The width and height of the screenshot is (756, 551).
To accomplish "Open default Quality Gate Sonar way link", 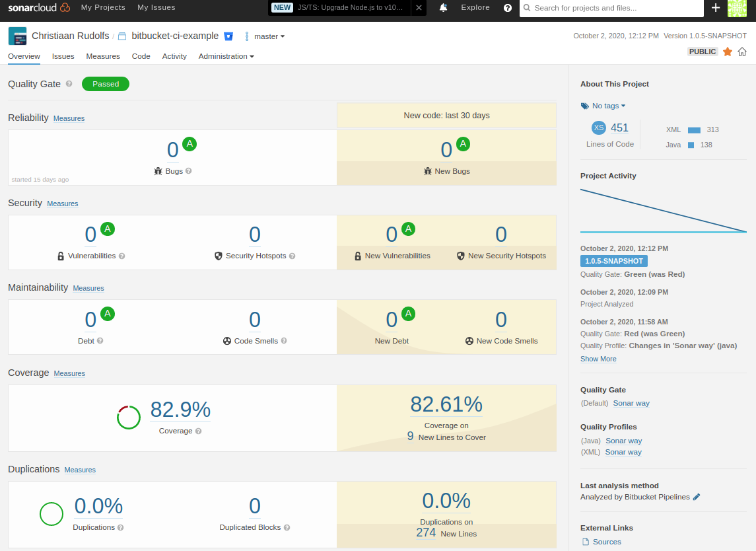I will tap(631, 404).
